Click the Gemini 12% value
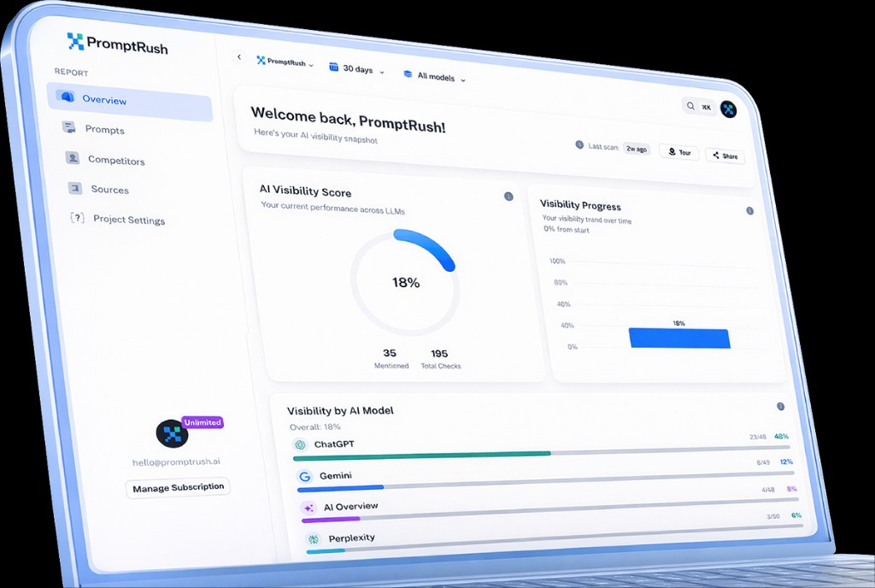875x588 pixels. [x=786, y=462]
